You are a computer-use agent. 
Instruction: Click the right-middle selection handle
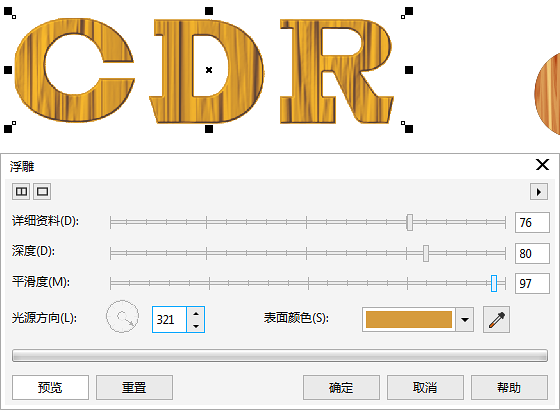(409, 70)
